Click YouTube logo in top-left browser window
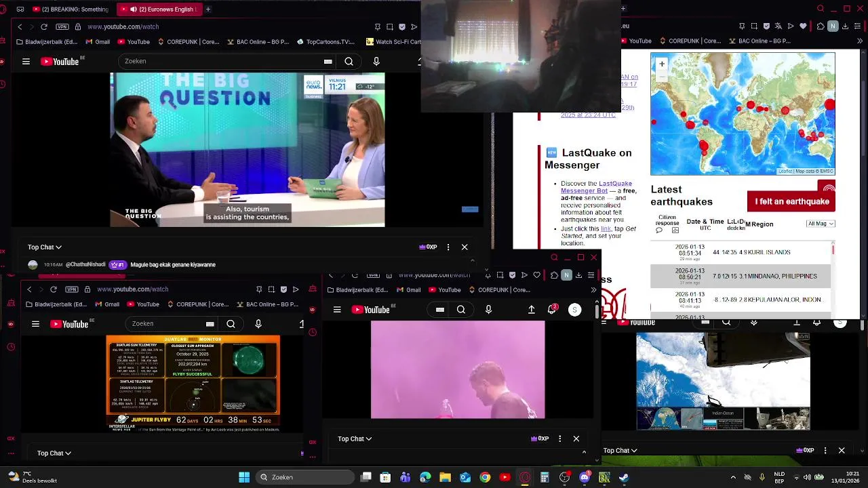This screenshot has width=868, height=488. (60, 62)
